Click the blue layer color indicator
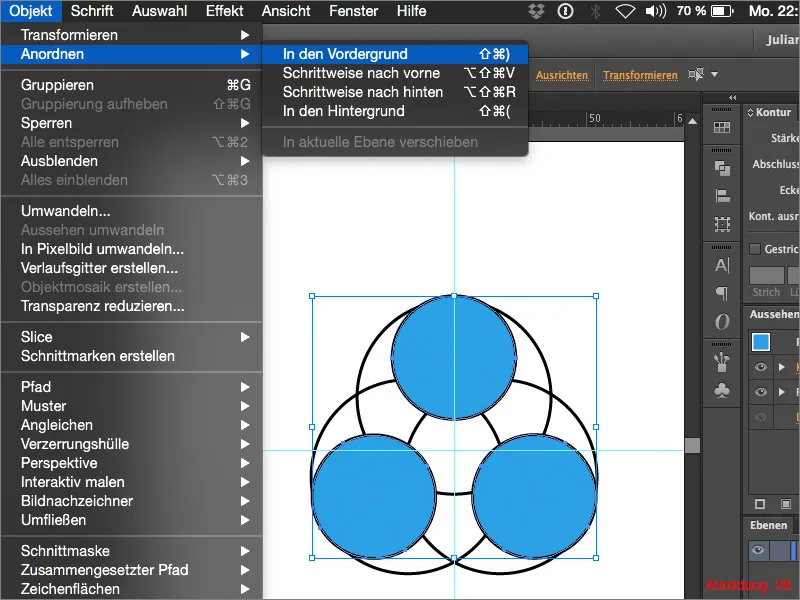The height and width of the screenshot is (600, 800). pyautogui.click(x=793, y=551)
